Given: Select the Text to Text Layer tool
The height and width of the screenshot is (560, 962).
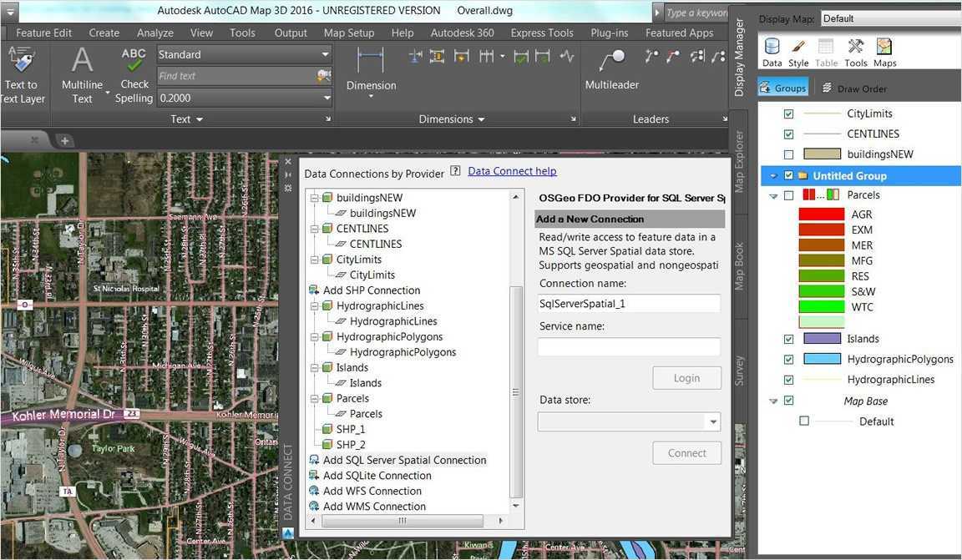Looking at the screenshot, I should coord(22,75).
